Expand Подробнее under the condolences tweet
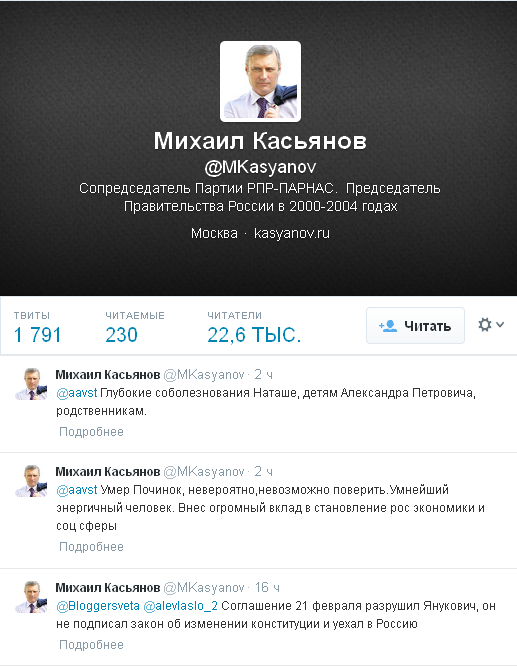 click(91, 432)
